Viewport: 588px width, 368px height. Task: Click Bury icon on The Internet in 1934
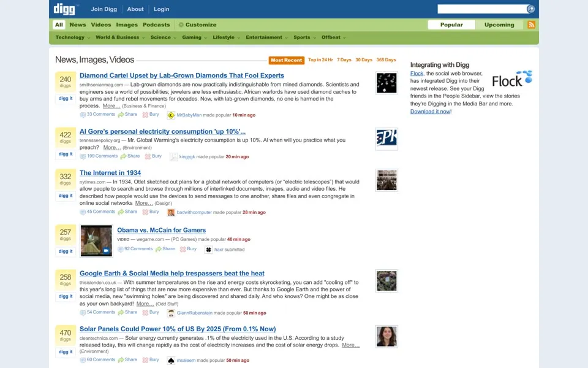[145, 212]
